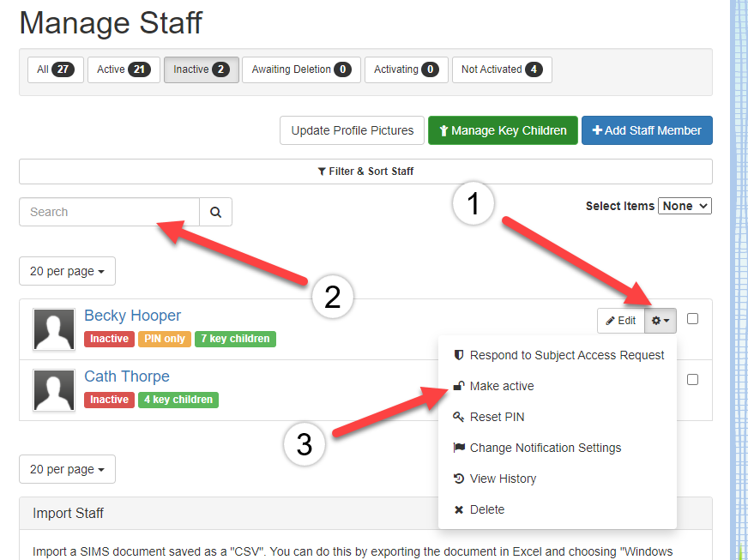Open Change Notification Settings

(545, 448)
